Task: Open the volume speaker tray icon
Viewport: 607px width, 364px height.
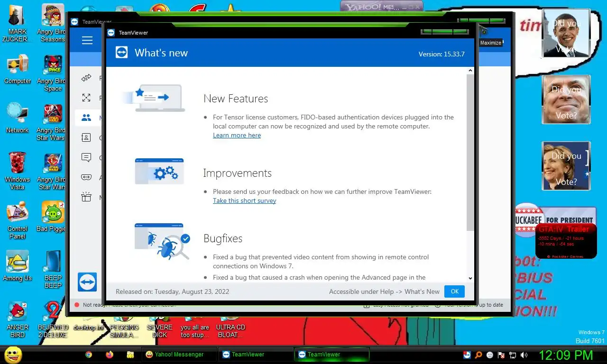Action: 524,355
